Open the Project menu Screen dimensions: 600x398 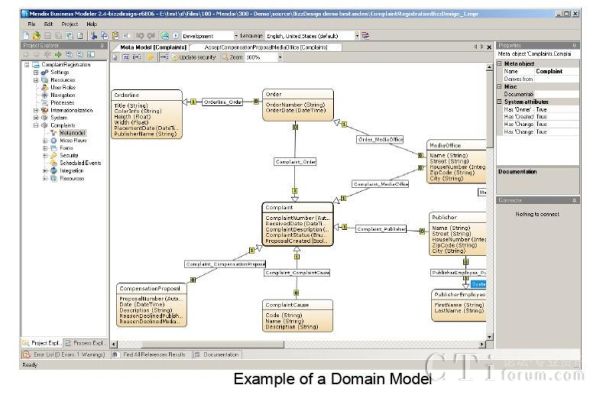pos(70,24)
